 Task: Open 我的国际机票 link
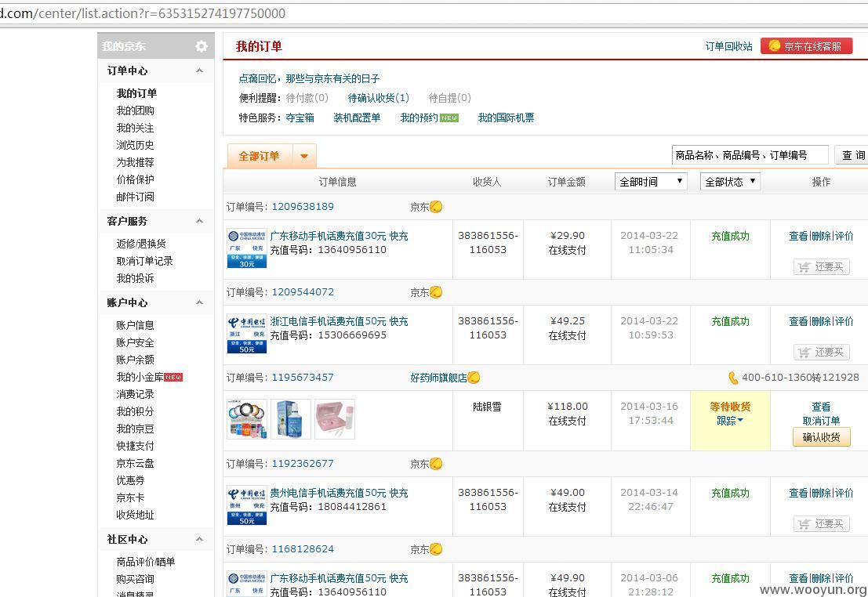[x=506, y=118]
